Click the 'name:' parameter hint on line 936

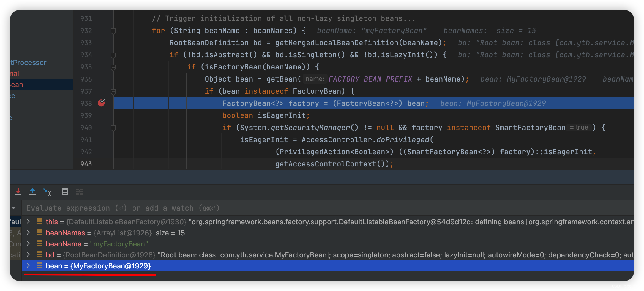(x=315, y=79)
